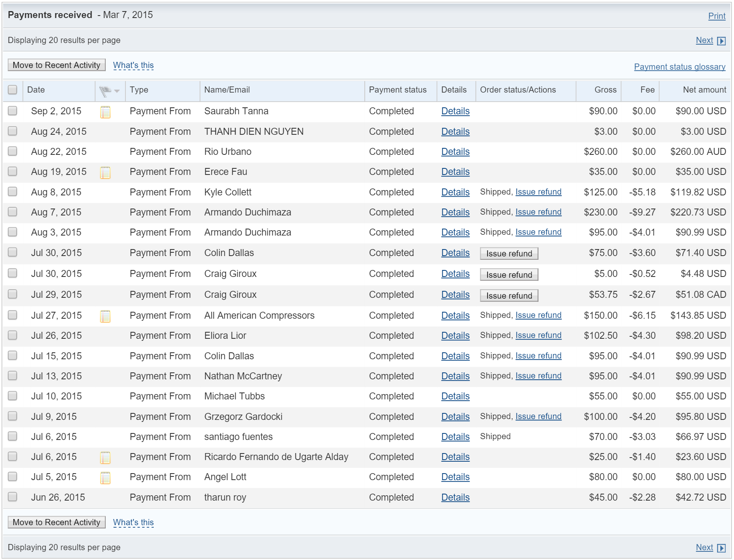Screen dimensions: 734x560
Task: Tick the select-all checkbox in header
Action: [x=13, y=90]
